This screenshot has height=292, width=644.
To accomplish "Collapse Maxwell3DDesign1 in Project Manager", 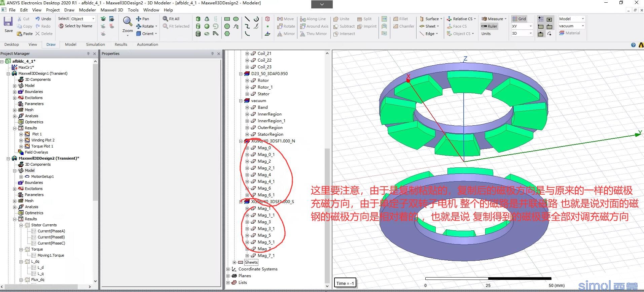I will (8, 73).
